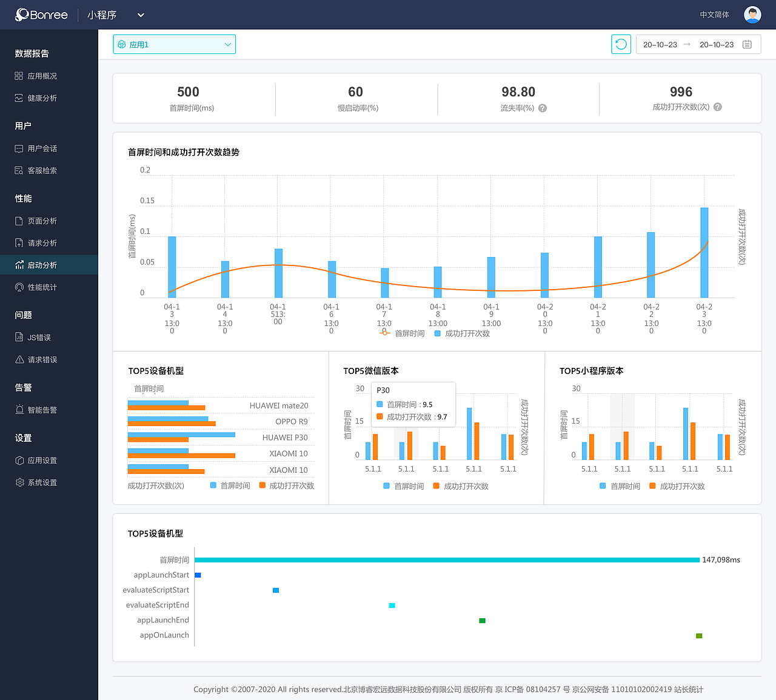Click the 启动分析 bar-chart icon
The height and width of the screenshot is (700, 776).
tap(19, 265)
